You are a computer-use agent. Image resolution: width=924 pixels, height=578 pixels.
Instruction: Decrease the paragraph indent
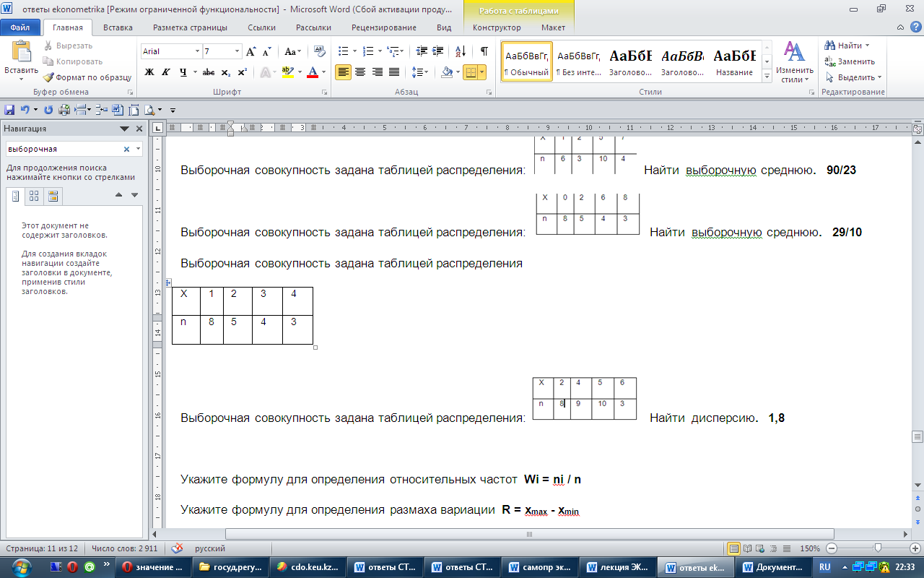click(422, 51)
